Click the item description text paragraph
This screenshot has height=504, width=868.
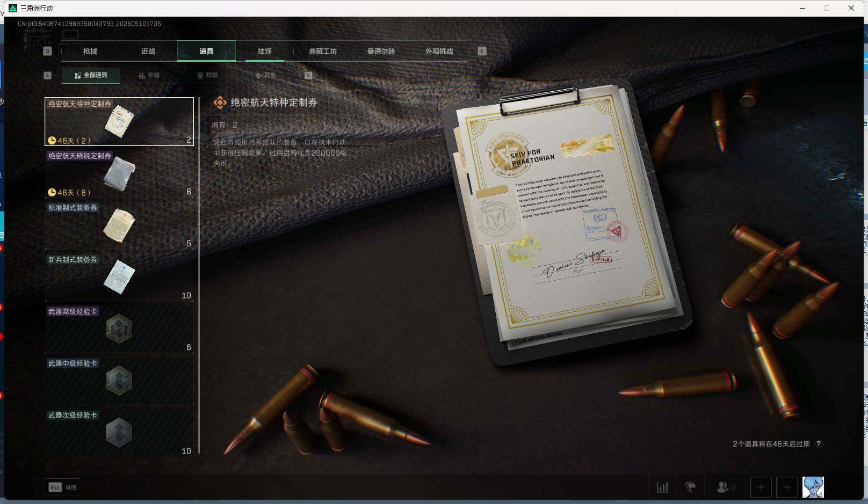280,152
